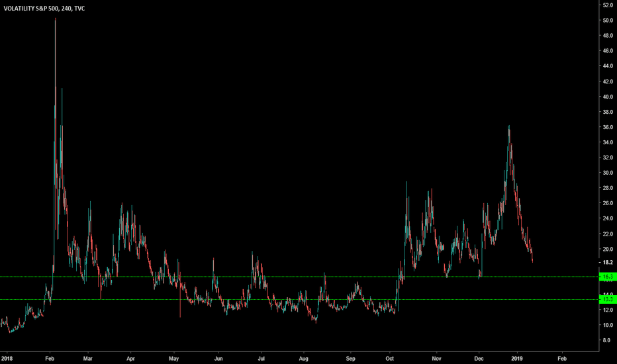Select the Sep time axis label
The image size is (617, 364).
(x=350, y=359)
